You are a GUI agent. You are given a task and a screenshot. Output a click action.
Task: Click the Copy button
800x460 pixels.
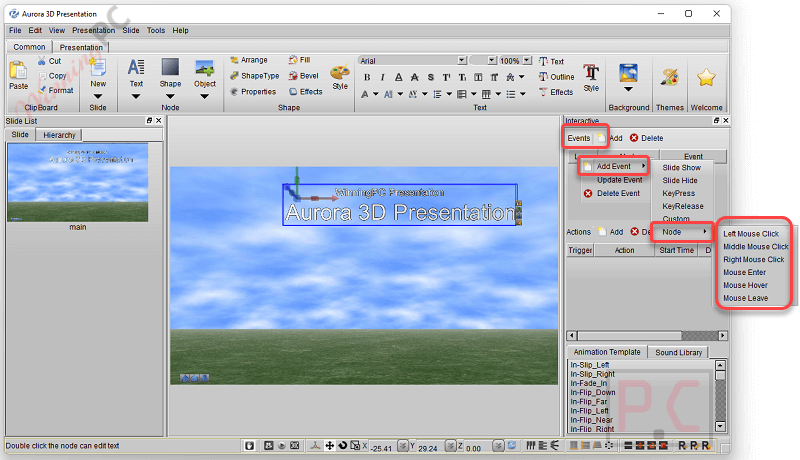53,76
